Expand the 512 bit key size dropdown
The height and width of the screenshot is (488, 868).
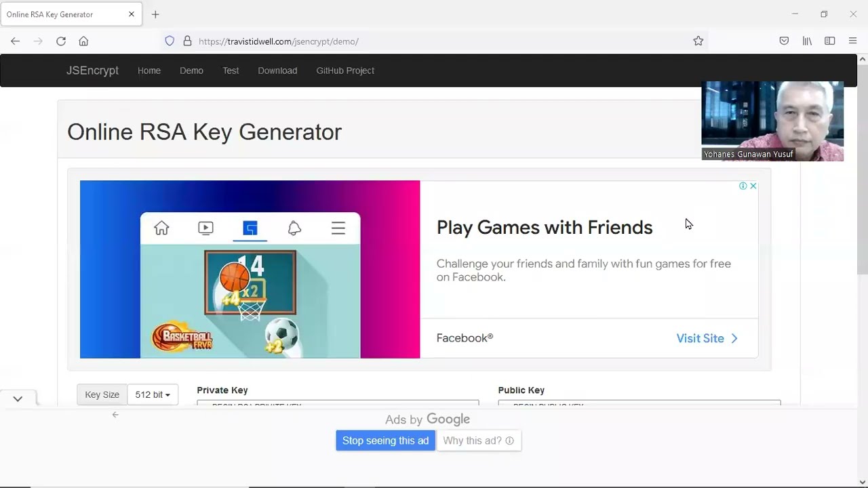[x=153, y=394]
